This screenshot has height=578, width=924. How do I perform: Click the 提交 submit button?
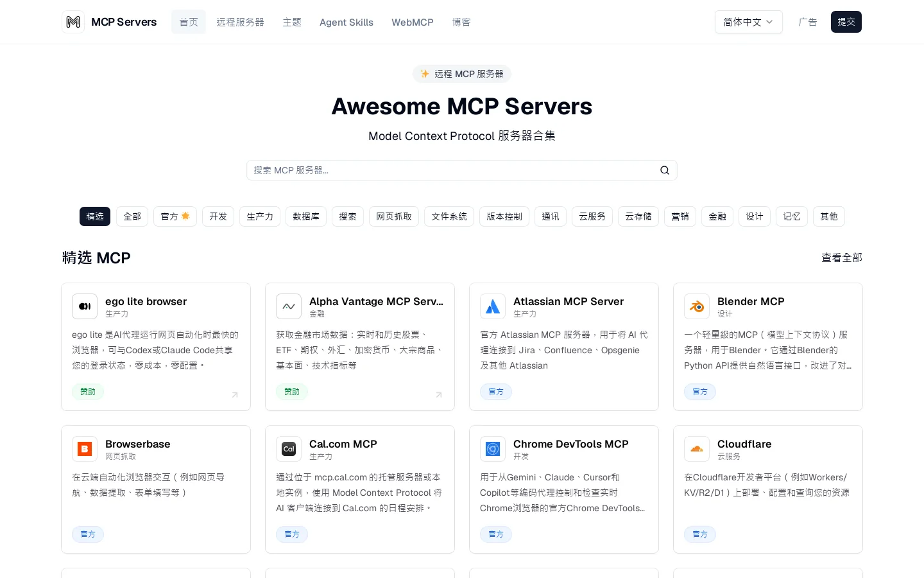(x=846, y=22)
